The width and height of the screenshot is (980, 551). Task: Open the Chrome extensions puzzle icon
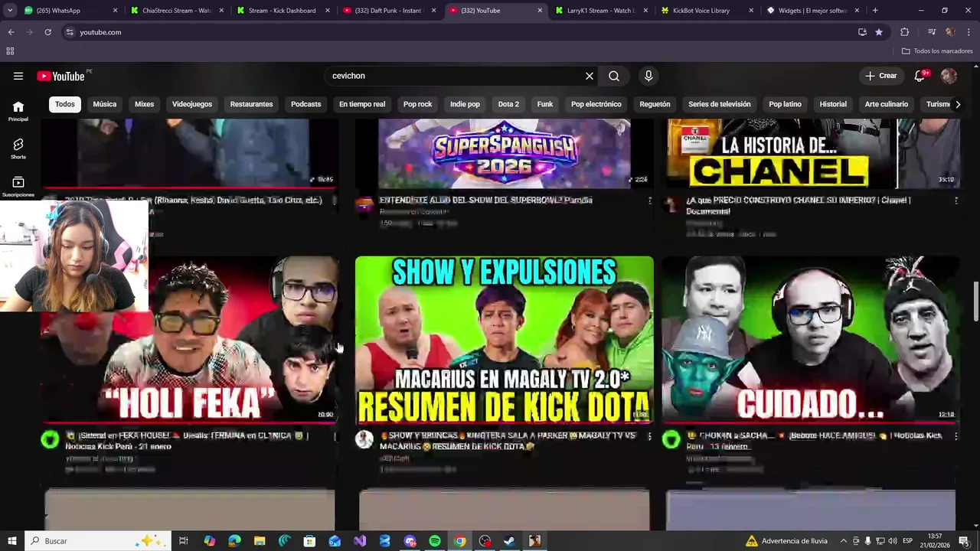[905, 32]
